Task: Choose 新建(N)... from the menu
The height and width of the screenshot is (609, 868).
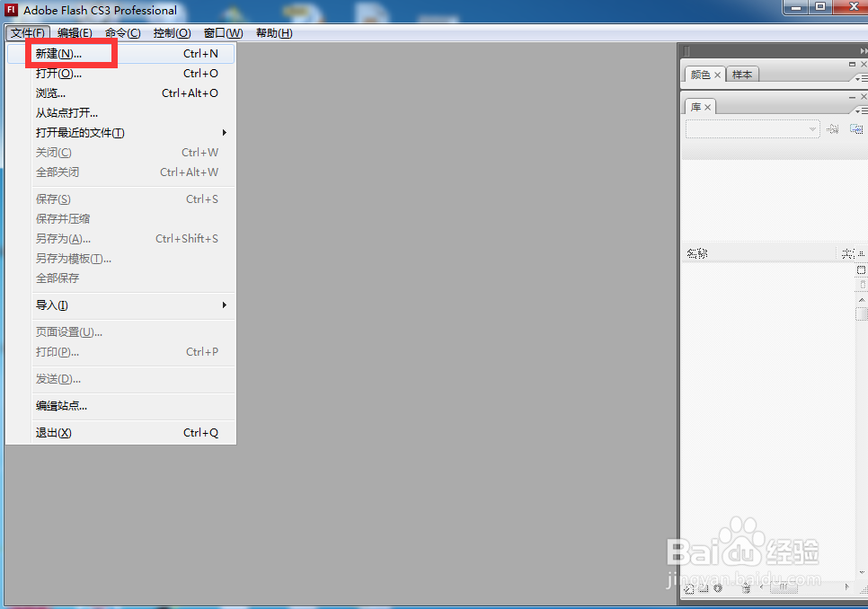Action: 120,54
